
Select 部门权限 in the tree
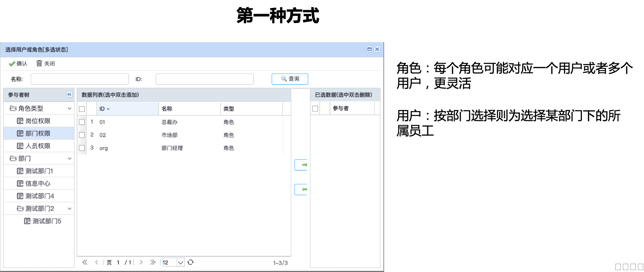[39, 133]
